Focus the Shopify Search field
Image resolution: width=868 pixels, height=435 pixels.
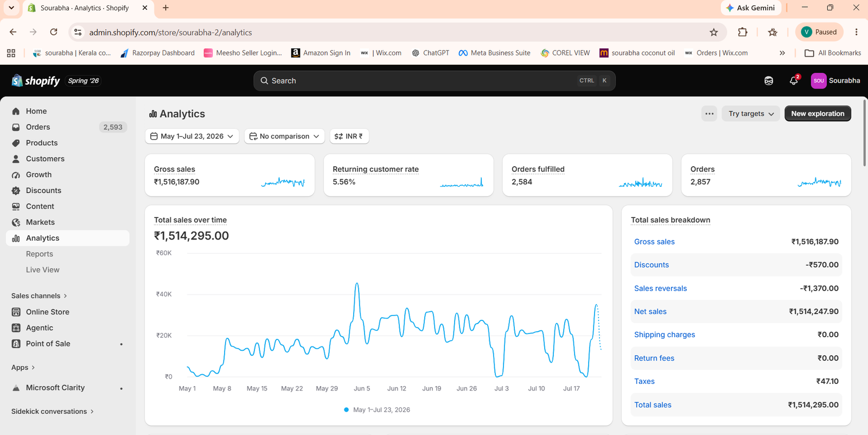pos(434,81)
